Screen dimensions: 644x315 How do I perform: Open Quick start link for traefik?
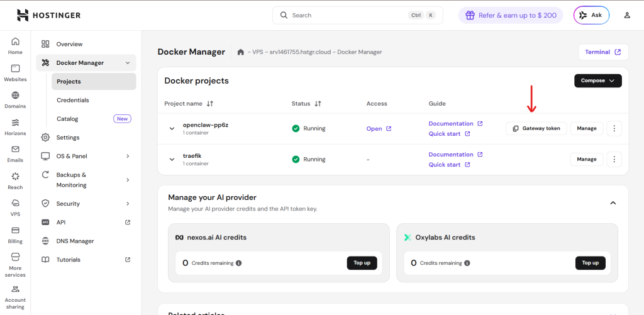(x=449, y=165)
